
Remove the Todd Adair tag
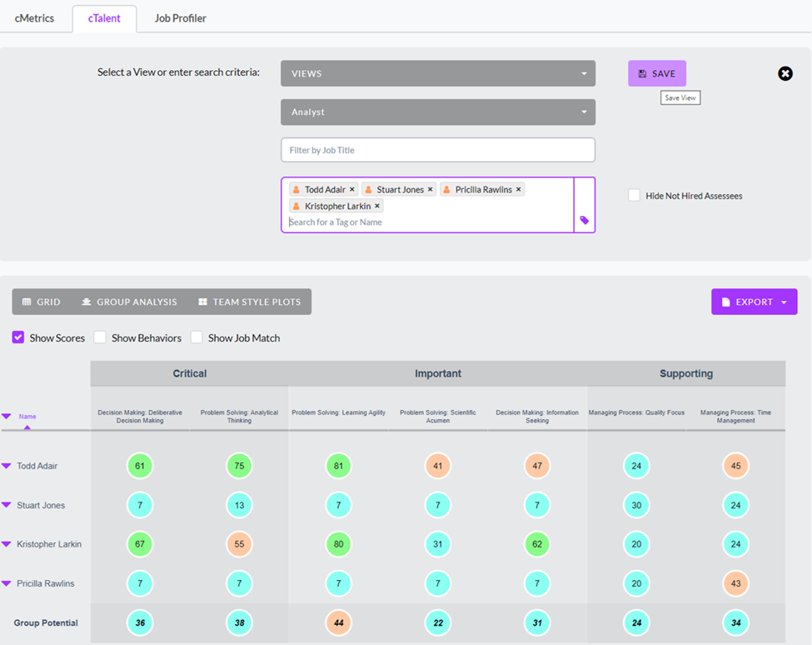[x=352, y=190]
